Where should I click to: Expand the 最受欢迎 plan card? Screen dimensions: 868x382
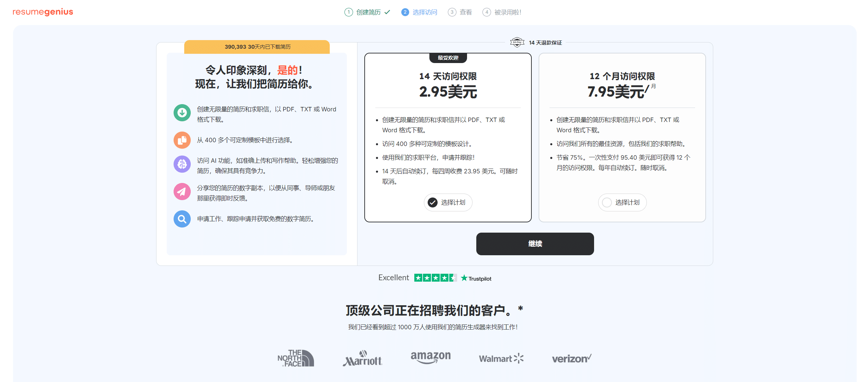click(x=448, y=58)
